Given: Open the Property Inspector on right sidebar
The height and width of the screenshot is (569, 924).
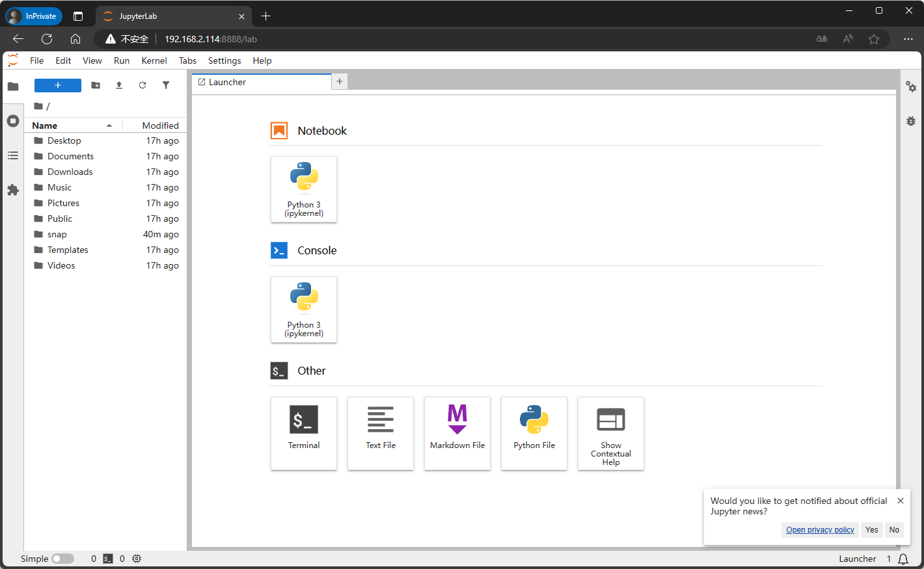Looking at the screenshot, I should (911, 86).
